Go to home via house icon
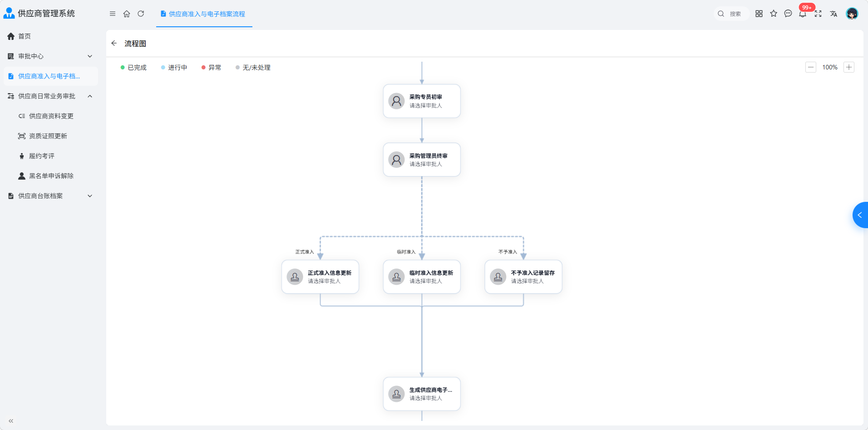The height and width of the screenshot is (430, 868). [x=127, y=14]
